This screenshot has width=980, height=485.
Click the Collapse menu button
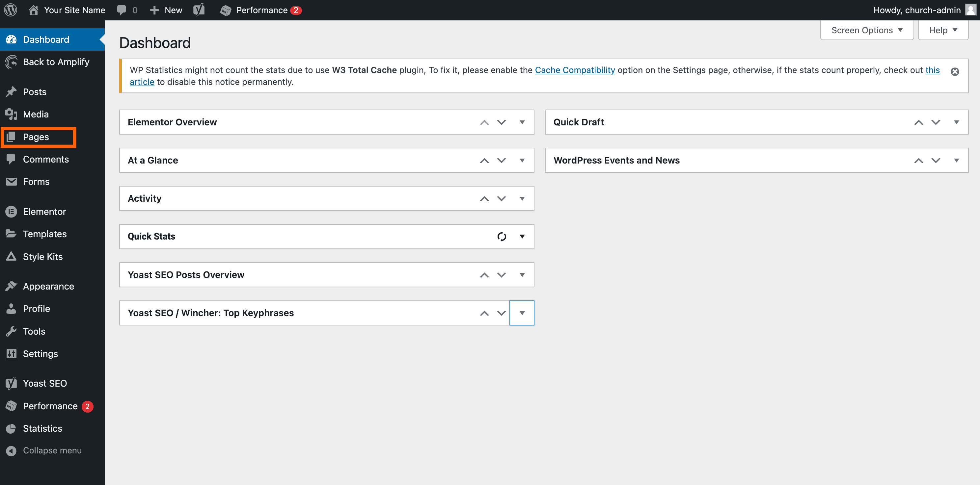pos(52,450)
